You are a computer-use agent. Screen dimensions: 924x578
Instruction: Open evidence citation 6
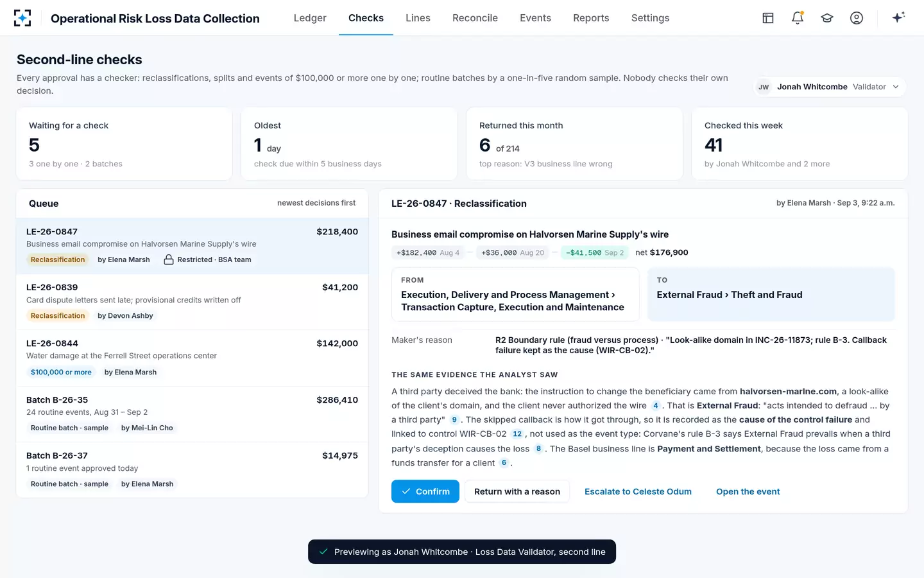pyautogui.click(x=504, y=462)
